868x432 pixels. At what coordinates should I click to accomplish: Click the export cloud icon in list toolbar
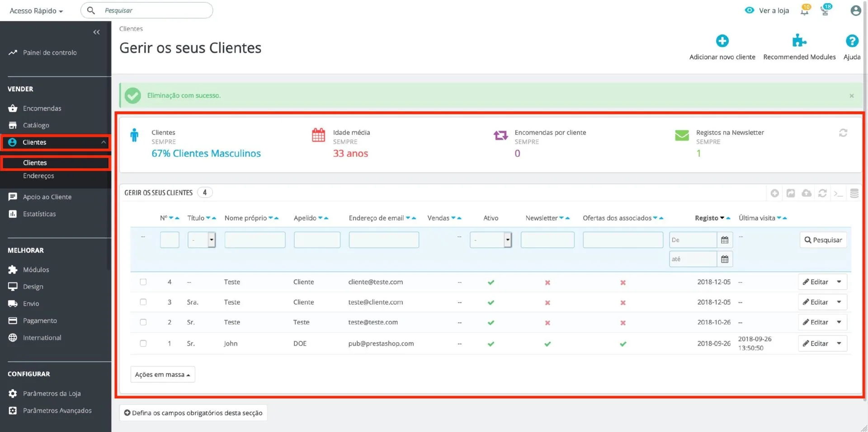[806, 193]
